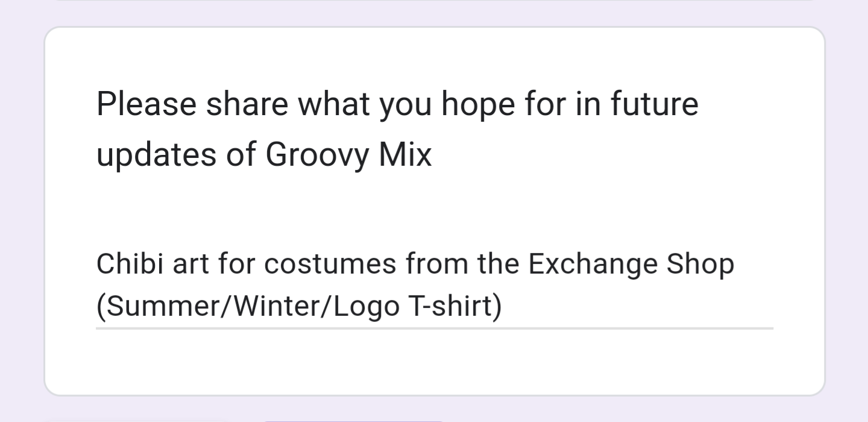This screenshot has width=868, height=422.
Task: Click the underline beneath the answer field
Action: (434, 329)
